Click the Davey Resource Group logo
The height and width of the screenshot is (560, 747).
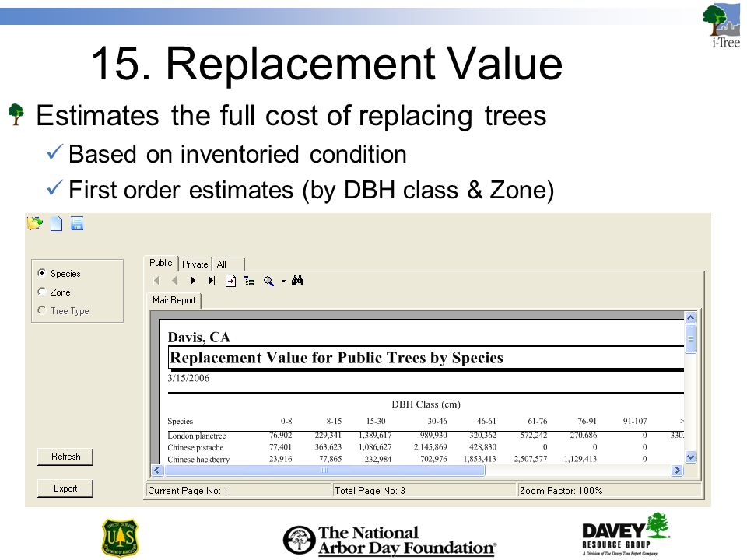click(x=626, y=534)
